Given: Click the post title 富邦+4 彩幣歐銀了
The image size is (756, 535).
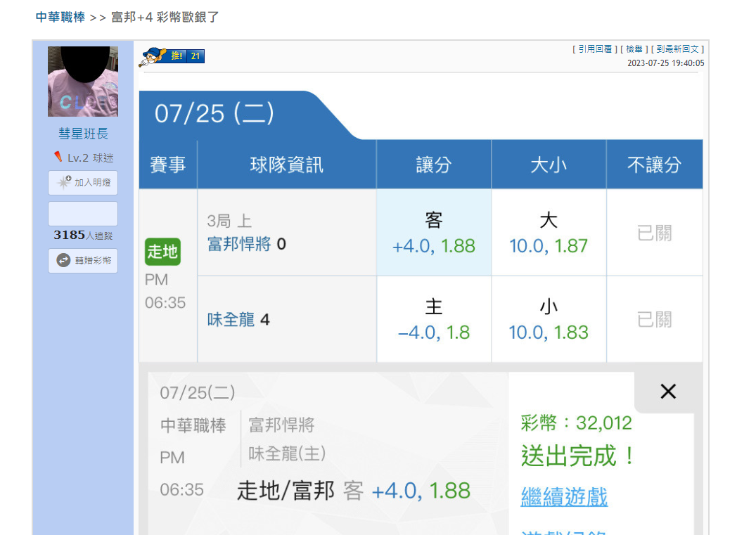Looking at the screenshot, I should [165, 18].
